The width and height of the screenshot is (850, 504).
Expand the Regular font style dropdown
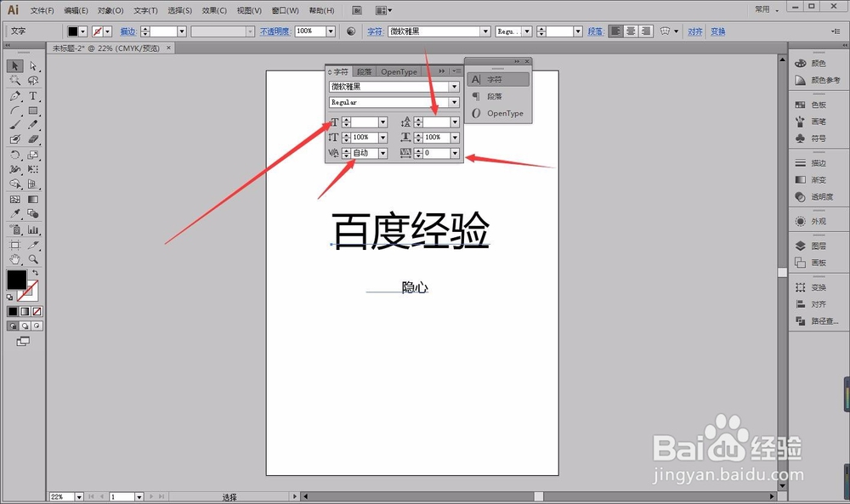(x=454, y=103)
